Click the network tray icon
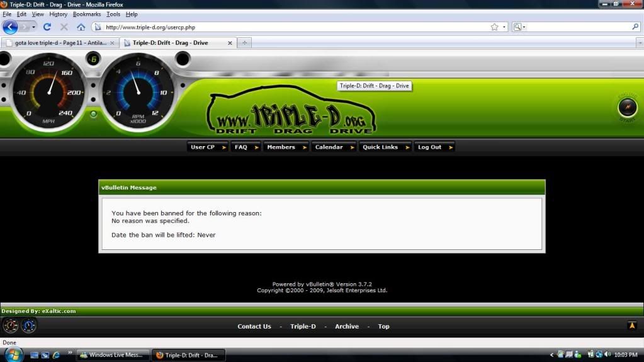Screen dimensions: 644x362 (x=599, y=354)
